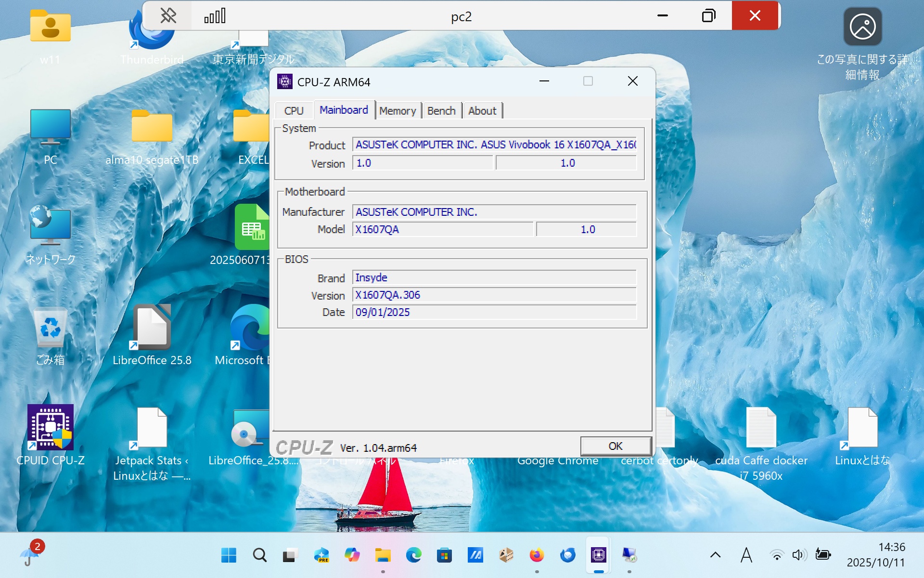Open volume speaker tray icon
Viewport: 924px width, 578px height.
point(798,555)
